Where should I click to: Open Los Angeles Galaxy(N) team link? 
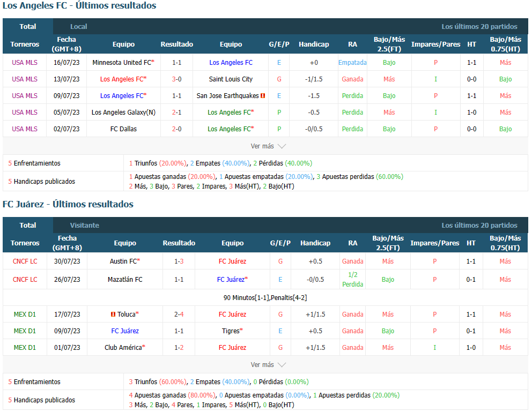[123, 112]
